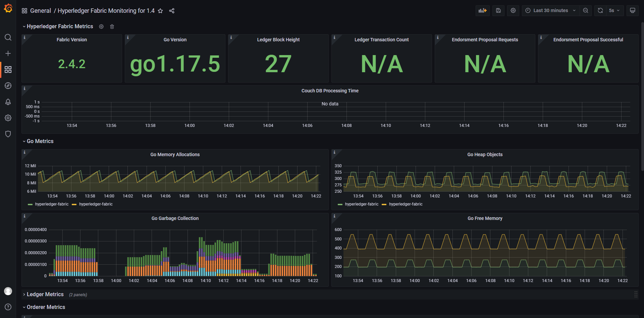
Task: Show info for Endorsment Proposal Requests panel
Action: [x=438, y=38]
